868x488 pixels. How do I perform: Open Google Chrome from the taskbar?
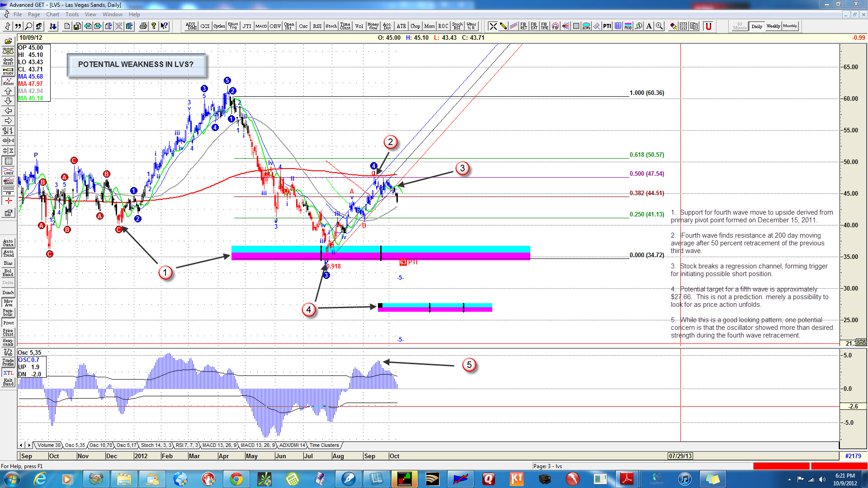236,479
